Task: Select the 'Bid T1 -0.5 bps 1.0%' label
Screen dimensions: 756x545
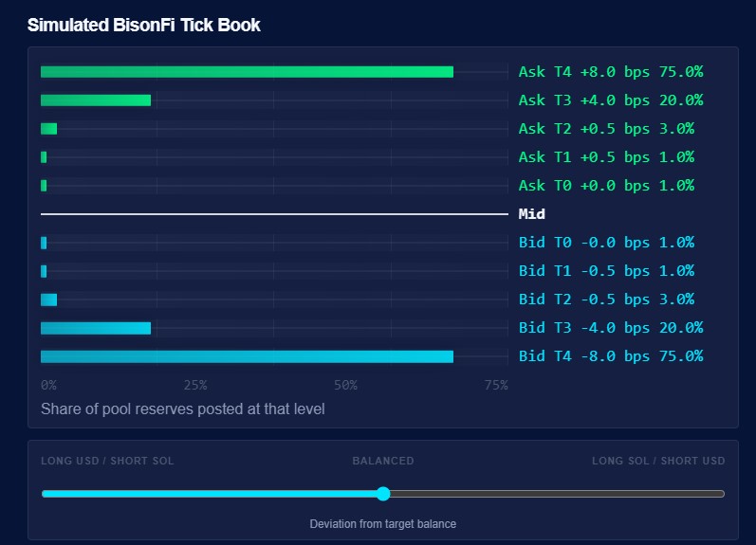Action: [x=606, y=271]
